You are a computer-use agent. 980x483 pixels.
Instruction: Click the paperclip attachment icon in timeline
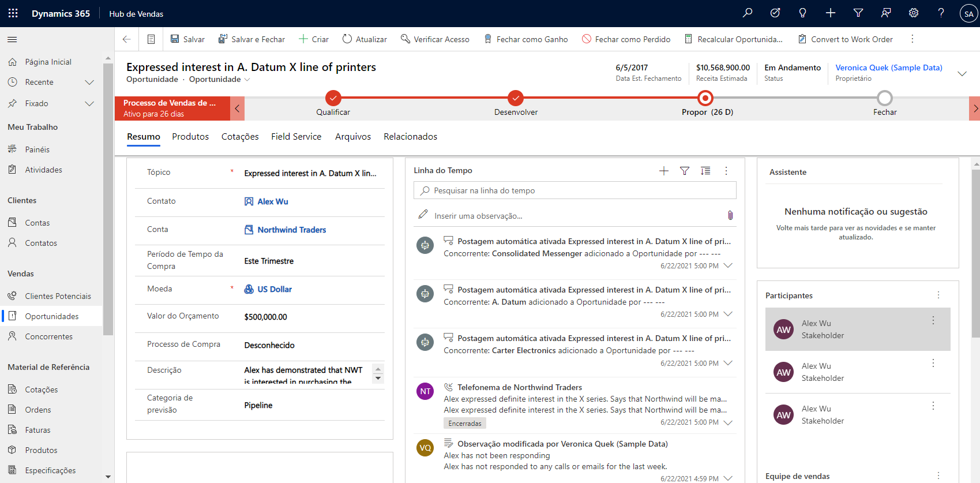[730, 215]
